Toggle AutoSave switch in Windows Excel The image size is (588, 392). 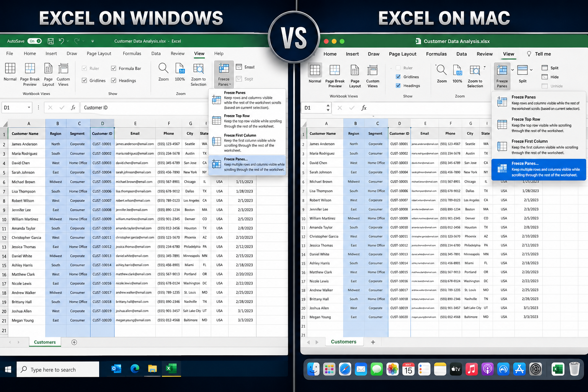[34, 41]
